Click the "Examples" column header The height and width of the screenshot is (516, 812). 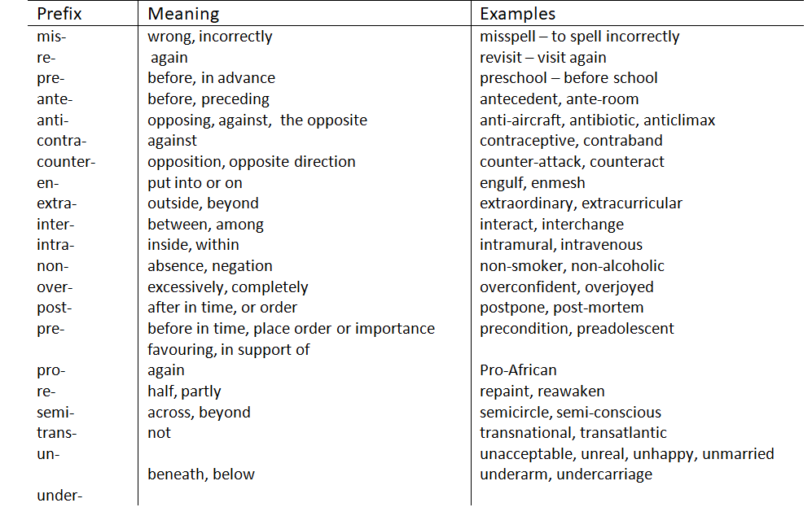tap(517, 14)
